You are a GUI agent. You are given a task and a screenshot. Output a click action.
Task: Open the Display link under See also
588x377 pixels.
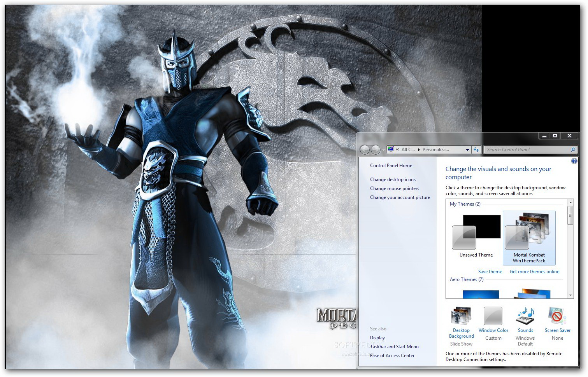coord(377,338)
